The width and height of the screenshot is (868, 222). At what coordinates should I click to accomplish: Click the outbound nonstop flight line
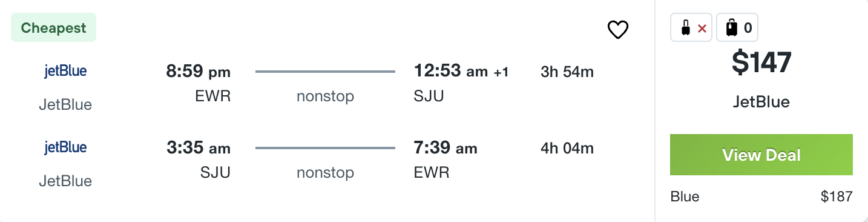click(x=325, y=72)
